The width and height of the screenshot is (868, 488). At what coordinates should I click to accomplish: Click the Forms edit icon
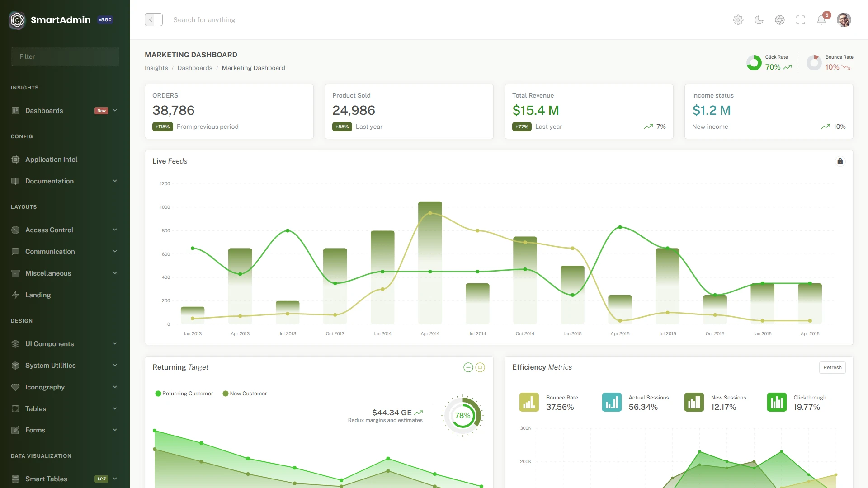tap(15, 430)
